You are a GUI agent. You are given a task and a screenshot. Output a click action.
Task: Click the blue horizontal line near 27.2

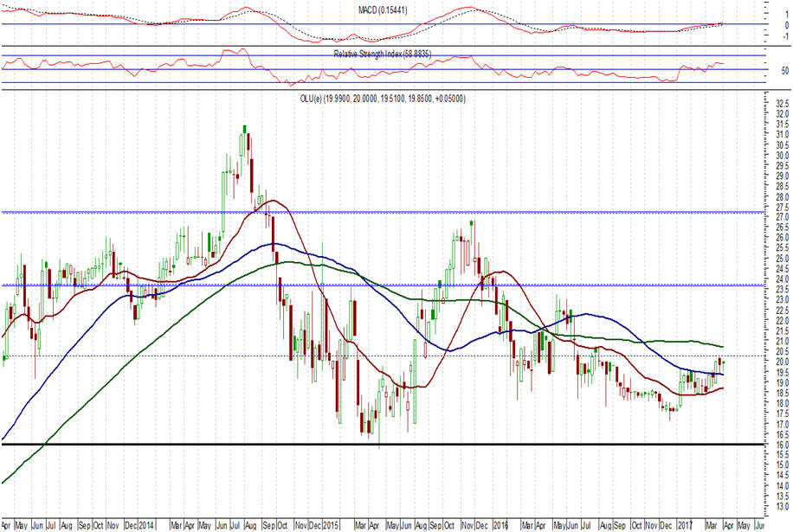pos(383,212)
